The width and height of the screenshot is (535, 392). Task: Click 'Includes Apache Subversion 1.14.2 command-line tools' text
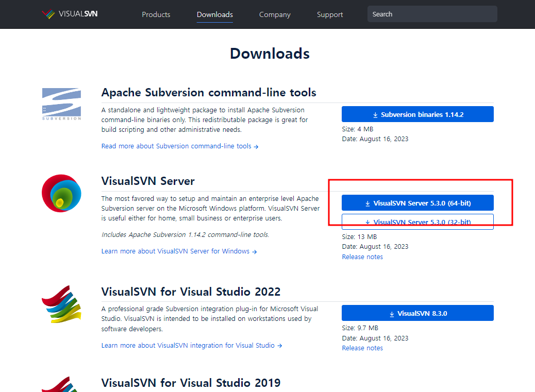(185, 235)
